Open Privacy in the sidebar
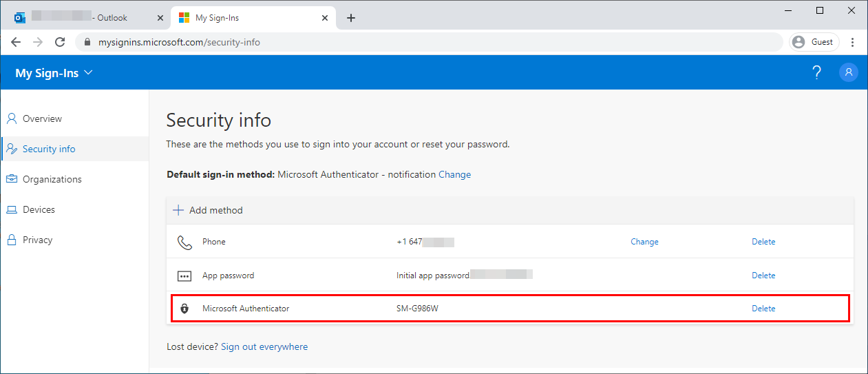Image resolution: width=868 pixels, height=374 pixels. click(x=74, y=240)
